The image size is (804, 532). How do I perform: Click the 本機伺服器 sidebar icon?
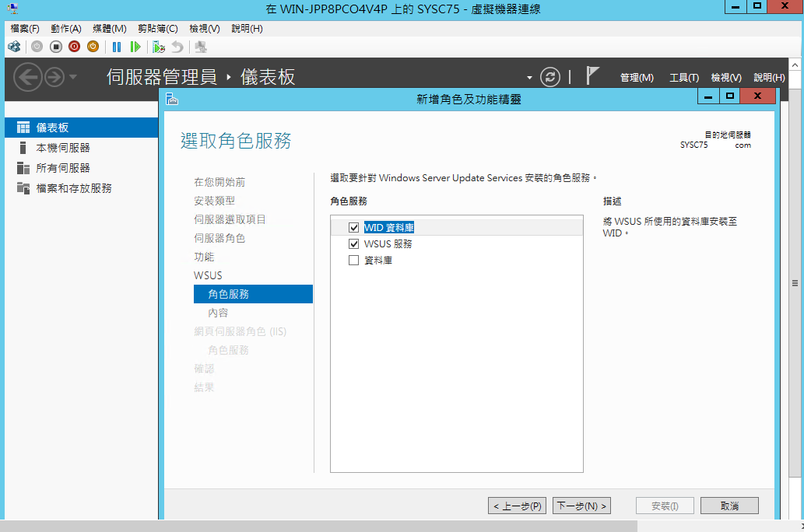pos(23,148)
